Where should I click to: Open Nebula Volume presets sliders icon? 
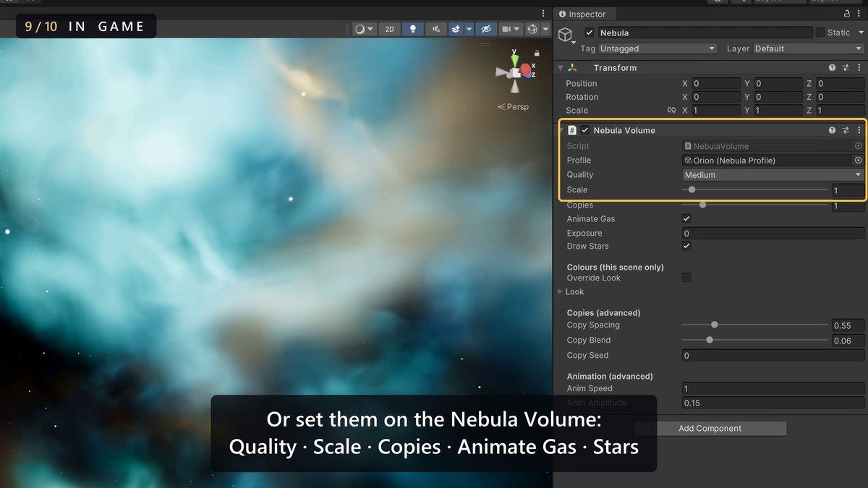[846, 131]
